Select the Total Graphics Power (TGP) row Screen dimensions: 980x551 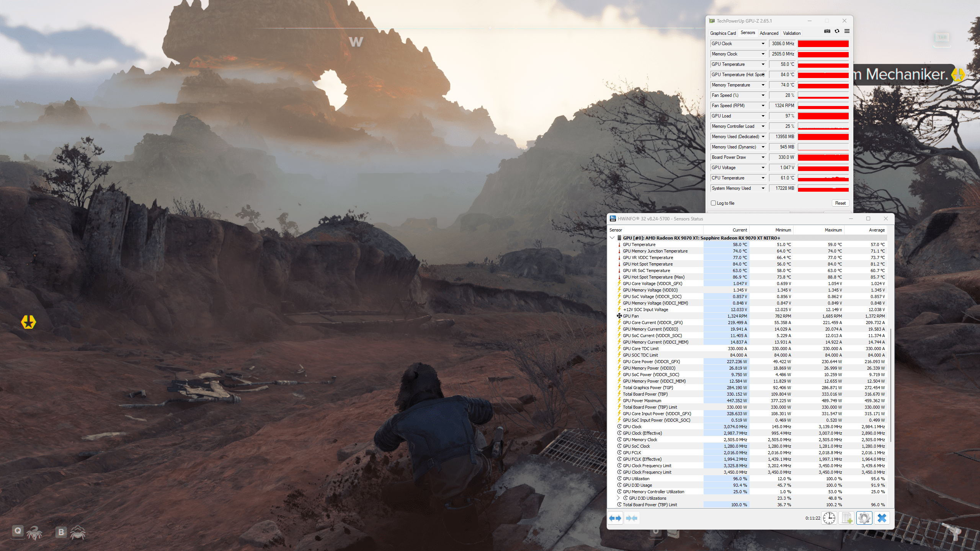[748, 388]
